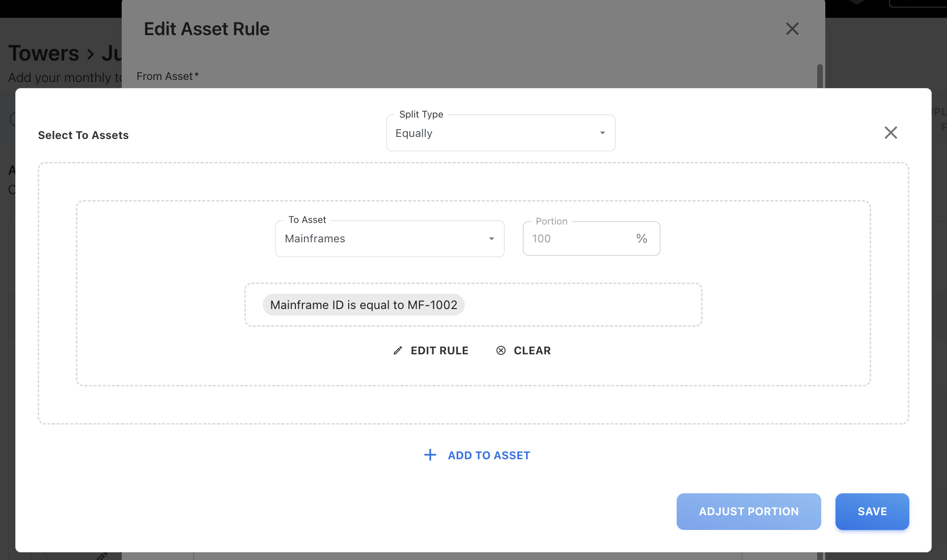Click the plus icon for ADD TO ASSET
This screenshot has height=560, width=947.
430,455
